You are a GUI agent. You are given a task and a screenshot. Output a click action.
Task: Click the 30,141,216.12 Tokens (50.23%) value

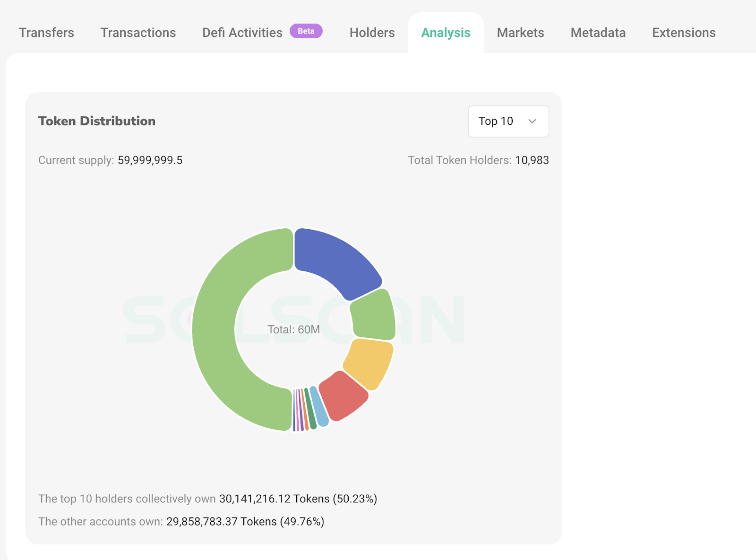click(298, 499)
